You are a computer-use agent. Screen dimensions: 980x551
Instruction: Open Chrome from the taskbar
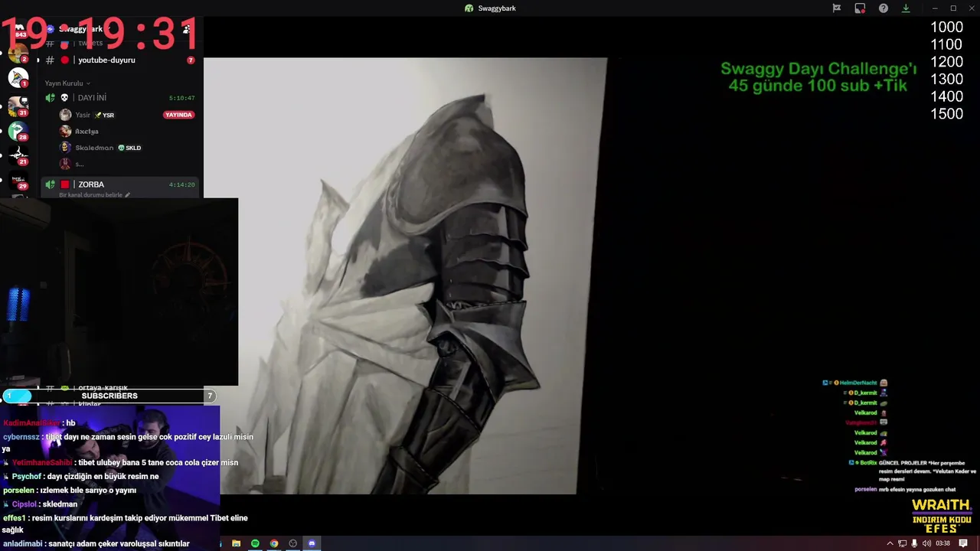[274, 543]
